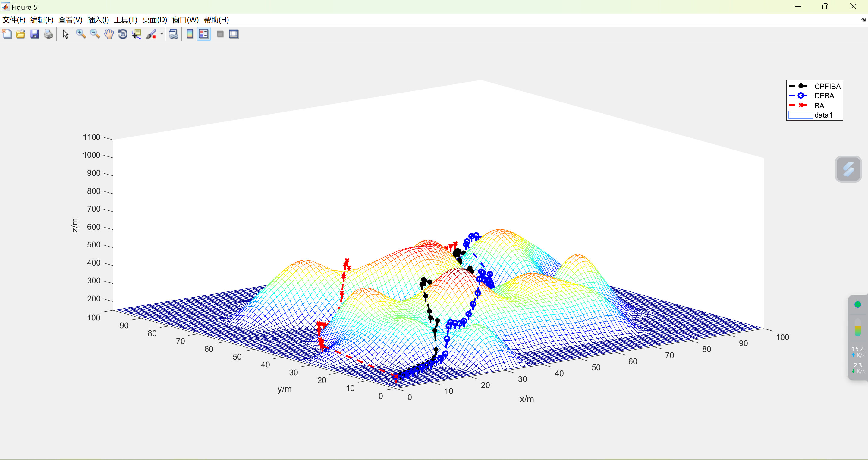The height and width of the screenshot is (460, 868).
Task: Open the 文件(F) menu
Action: pyautogui.click(x=14, y=20)
